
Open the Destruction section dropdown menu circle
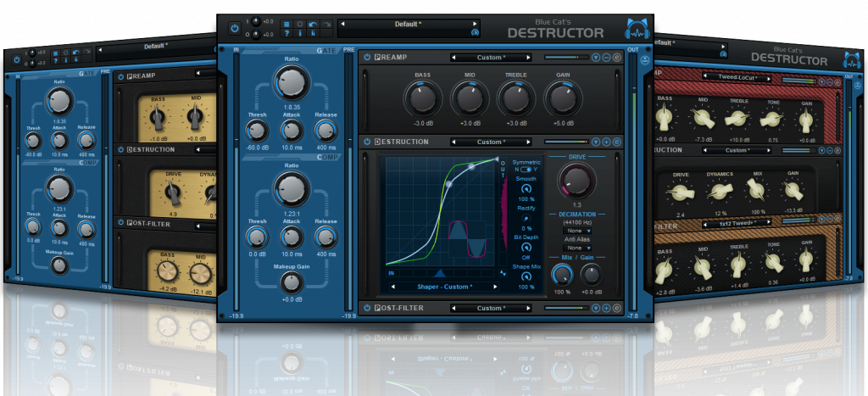(596, 142)
